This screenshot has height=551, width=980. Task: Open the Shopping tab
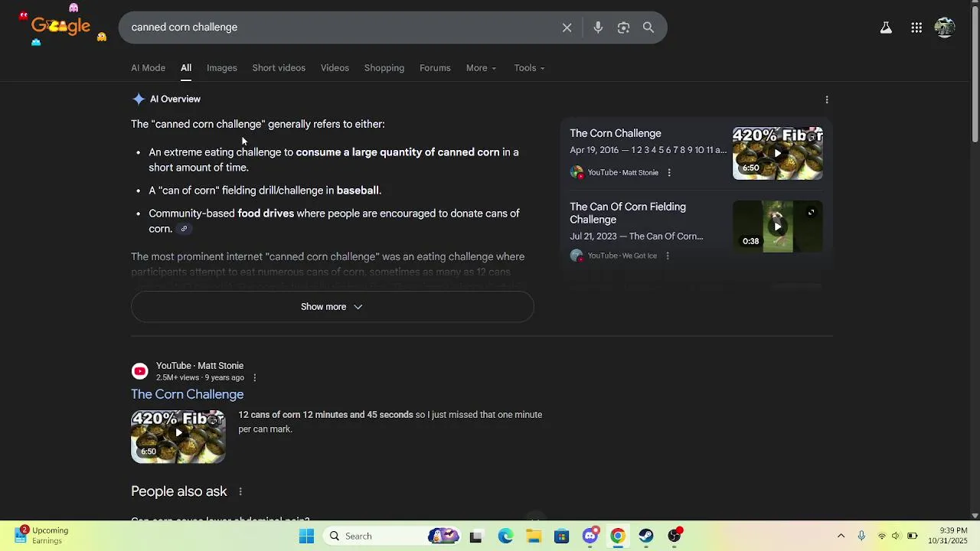point(384,68)
